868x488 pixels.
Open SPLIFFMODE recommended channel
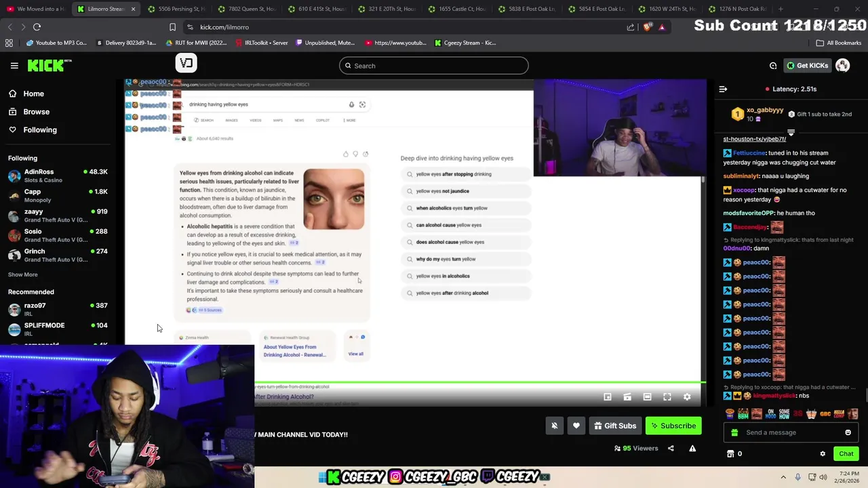point(58,329)
